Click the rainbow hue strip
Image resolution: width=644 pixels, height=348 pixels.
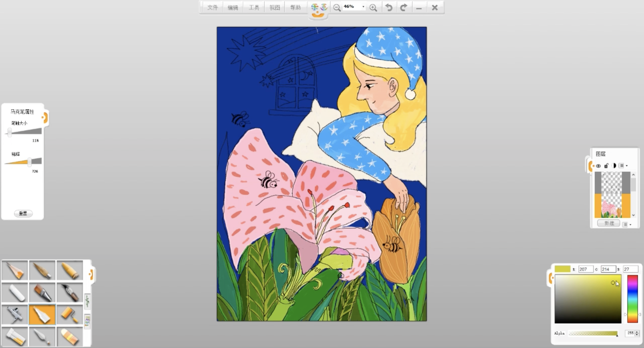pyautogui.click(x=633, y=299)
